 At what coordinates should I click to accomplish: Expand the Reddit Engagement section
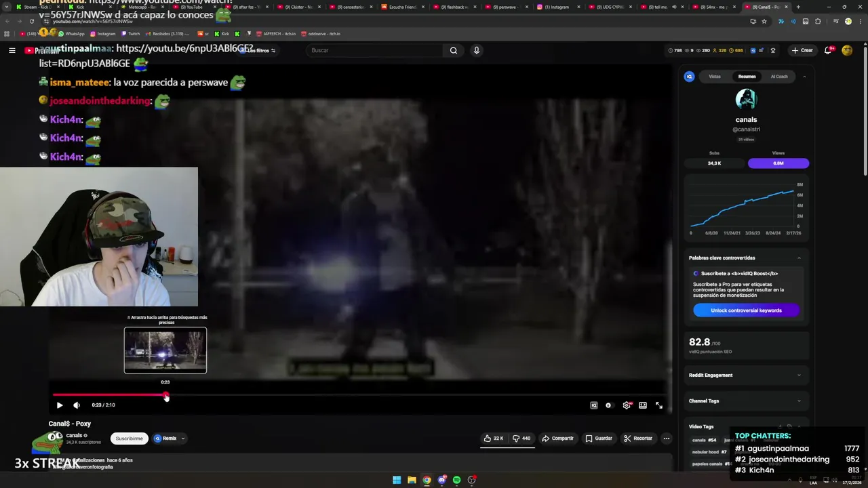click(x=746, y=375)
